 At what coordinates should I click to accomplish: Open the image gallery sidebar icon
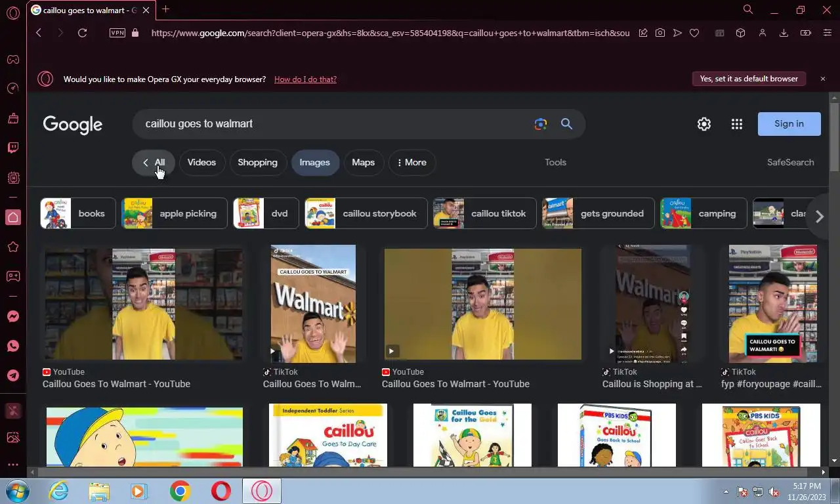(12, 437)
